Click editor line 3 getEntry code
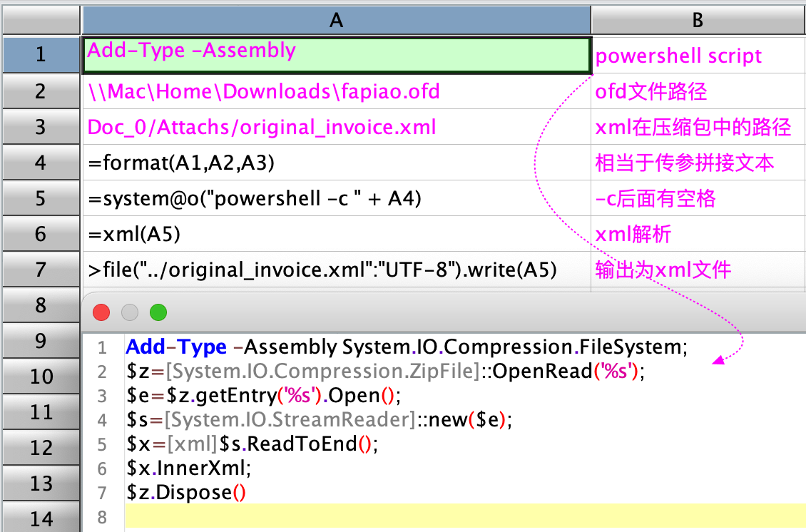Image resolution: width=806 pixels, height=532 pixels. pos(264,395)
